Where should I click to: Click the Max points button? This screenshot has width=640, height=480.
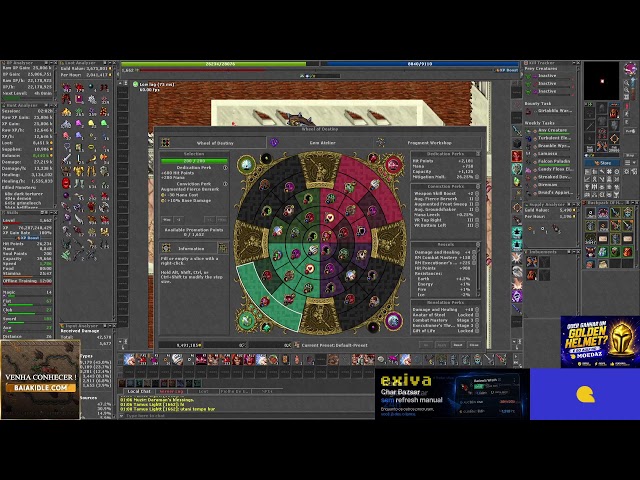(167, 220)
